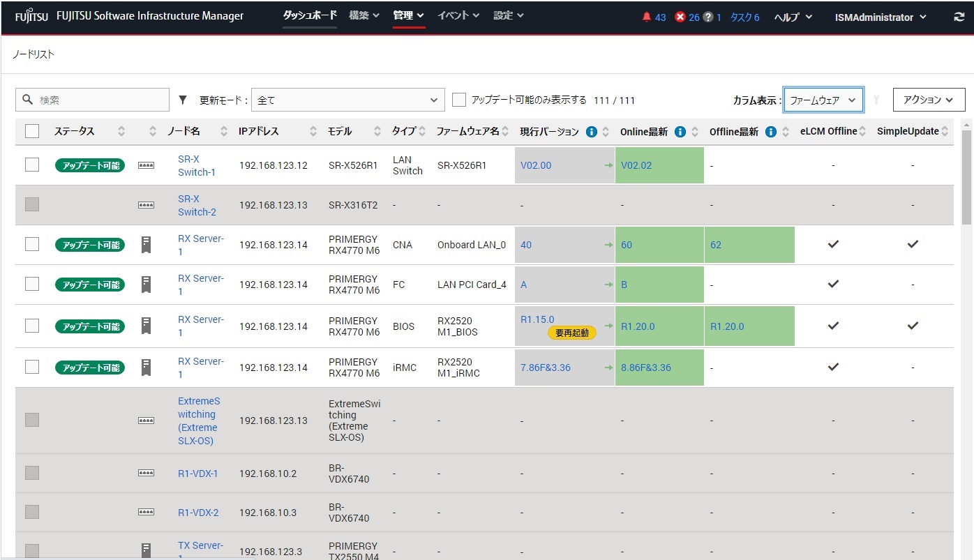Select checkbox for Onboard LAN_0 row
Screen dimensions: 974x560
click(x=32, y=244)
